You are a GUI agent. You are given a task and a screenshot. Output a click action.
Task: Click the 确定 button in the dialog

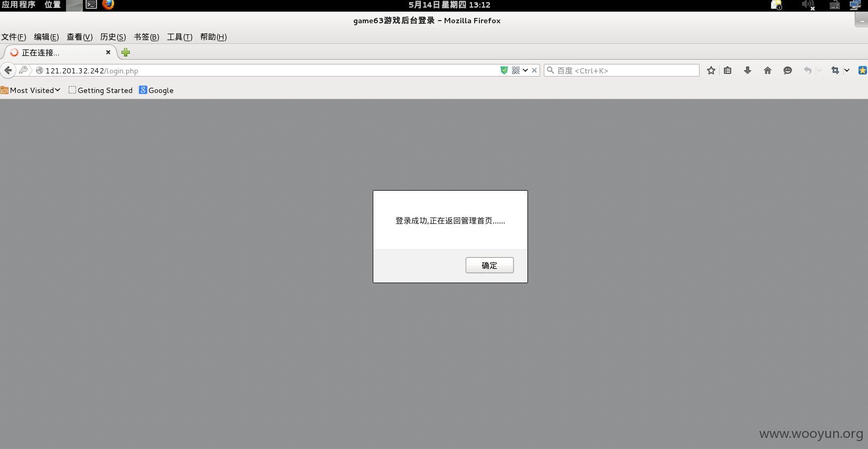click(x=489, y=265)
